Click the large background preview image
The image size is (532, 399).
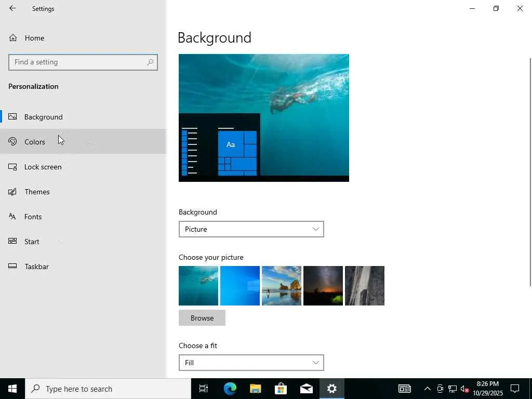coord(264,118)
